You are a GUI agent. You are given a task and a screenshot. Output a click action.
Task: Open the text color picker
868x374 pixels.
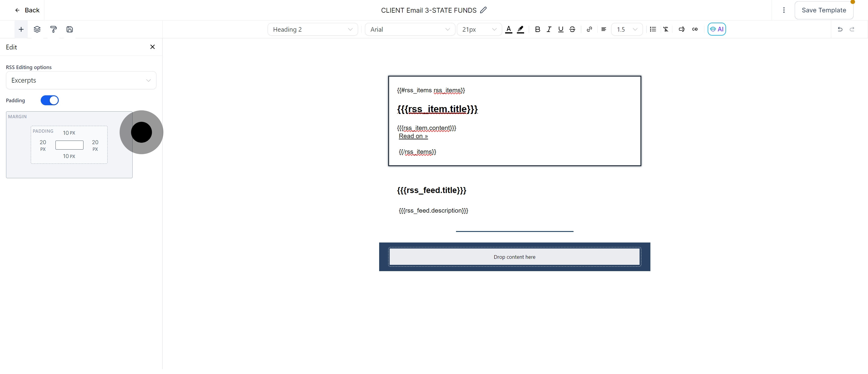pyautogui.click(x=509, y=29)
